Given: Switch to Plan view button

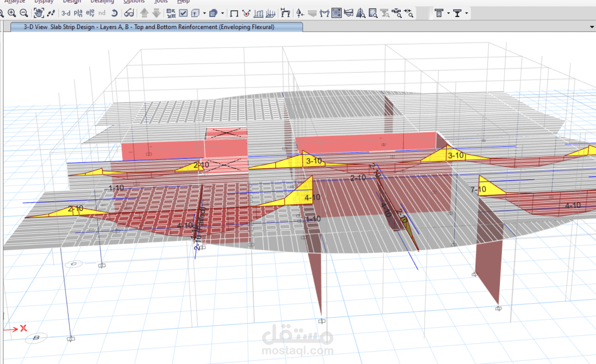Looking at the screenshot, I should click(78, 13).
